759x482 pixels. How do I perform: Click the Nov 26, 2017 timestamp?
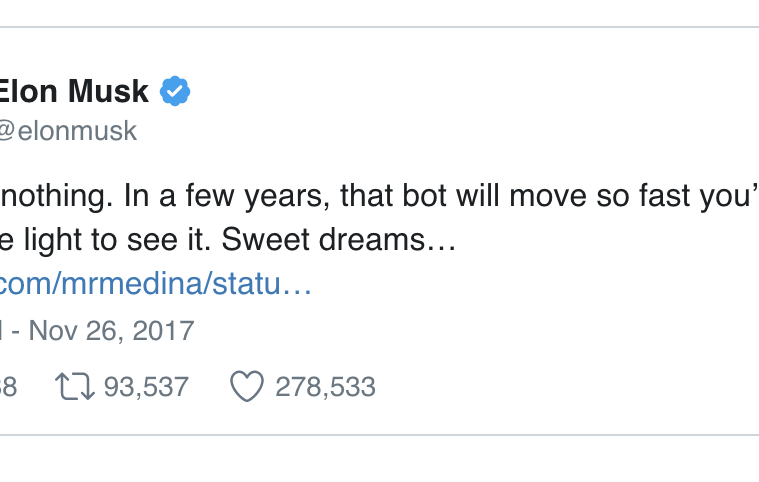click(x=110, y=331)
